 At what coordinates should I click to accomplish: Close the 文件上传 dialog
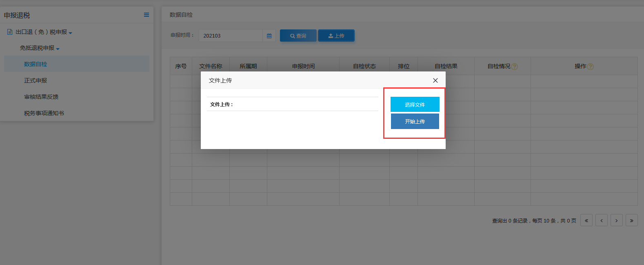pyautogui.click(x=435, y=80)
